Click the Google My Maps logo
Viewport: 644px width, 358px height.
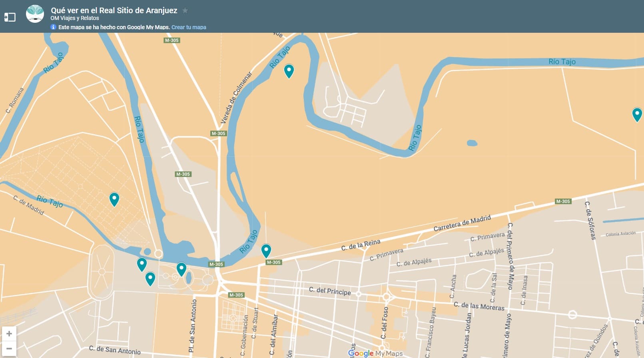(x=375, y=353)
